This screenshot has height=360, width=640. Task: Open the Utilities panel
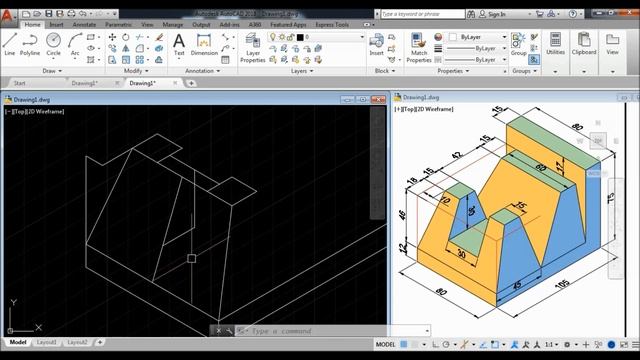[555, 44]
